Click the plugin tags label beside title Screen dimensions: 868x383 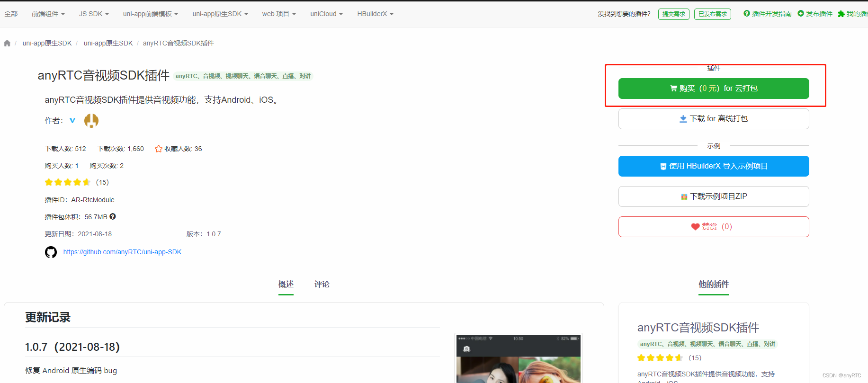tap(243, 76)
